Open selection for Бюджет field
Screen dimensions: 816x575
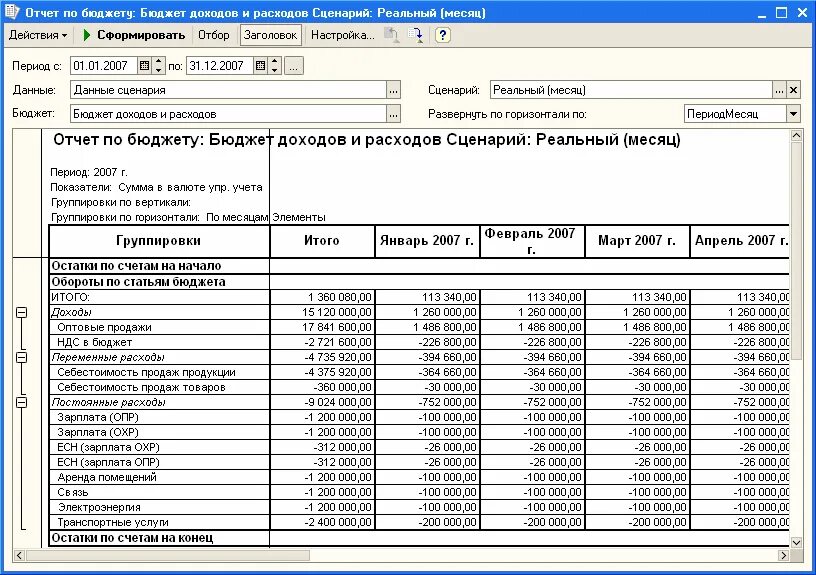point(393,114)
